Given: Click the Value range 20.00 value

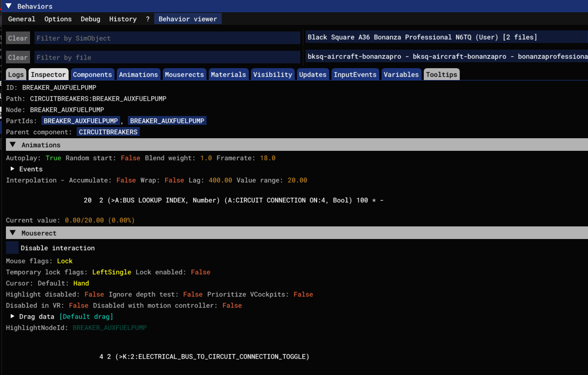Looking at the screenshot, I should (297, 180).
